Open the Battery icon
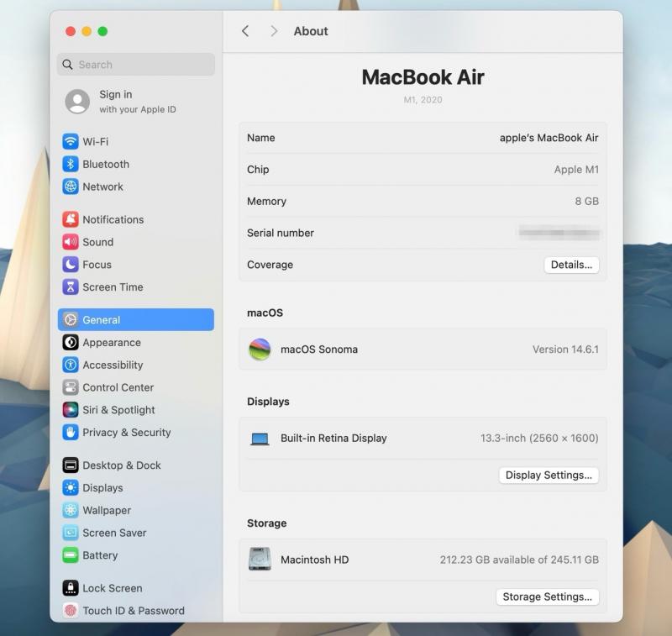Image resolution: width=672 pixels, height=636 pixels. (71, 555)
